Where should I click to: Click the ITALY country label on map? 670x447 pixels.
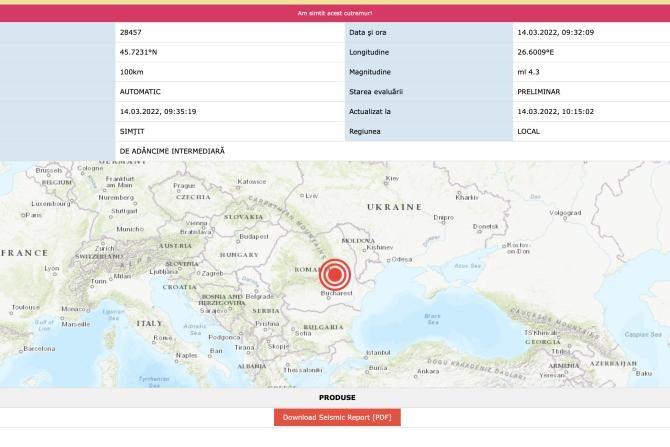[149, 324]
